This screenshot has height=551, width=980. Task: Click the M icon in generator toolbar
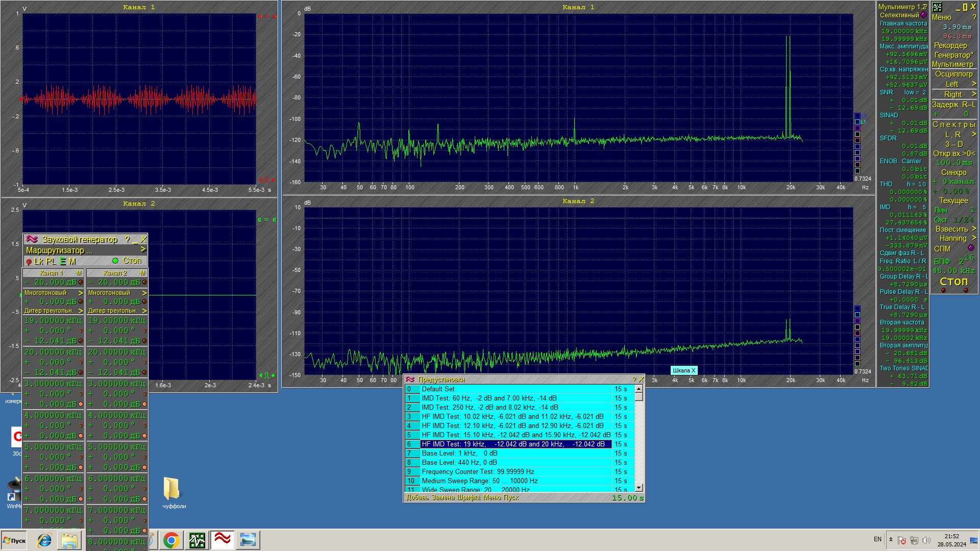point(72,261)
